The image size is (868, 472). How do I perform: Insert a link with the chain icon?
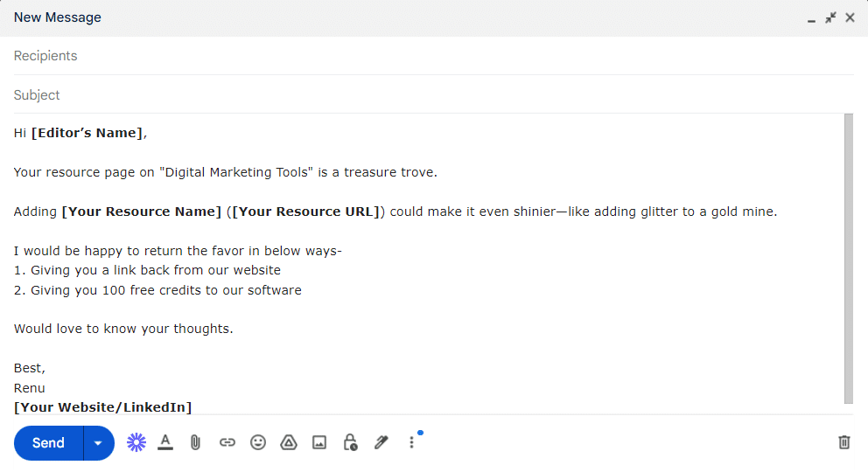227,442
